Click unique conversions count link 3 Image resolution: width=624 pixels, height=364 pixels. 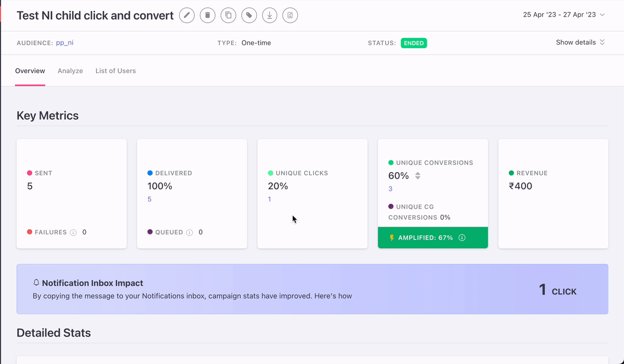pyautogui.click(x=390, y=189)
